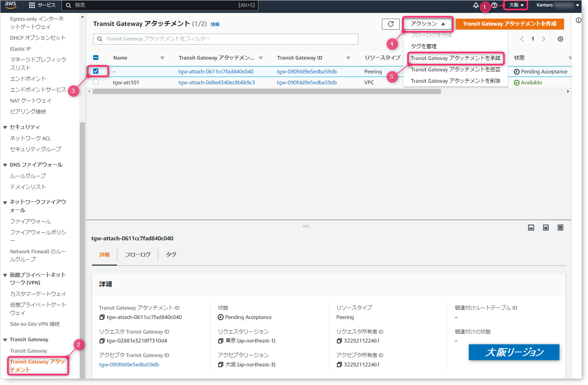The image size is (588, 385).
Task: Open table preferences gear icon
Action: click(x=560, y=39)
